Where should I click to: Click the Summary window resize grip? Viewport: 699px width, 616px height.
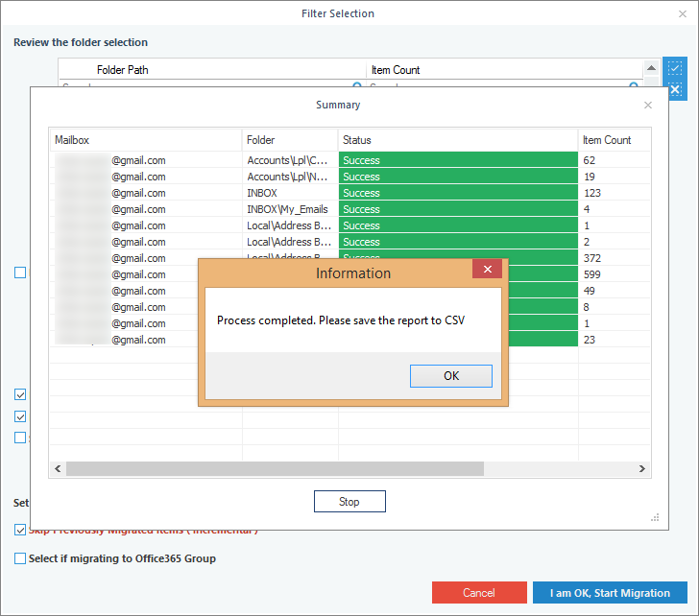[655, 517]
